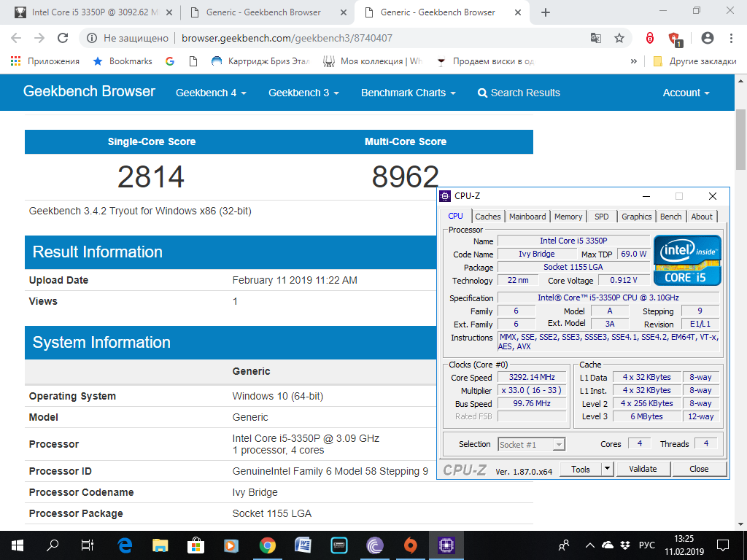
Task: Open the Chrome profile avatar
Action: tap(708, 38)
